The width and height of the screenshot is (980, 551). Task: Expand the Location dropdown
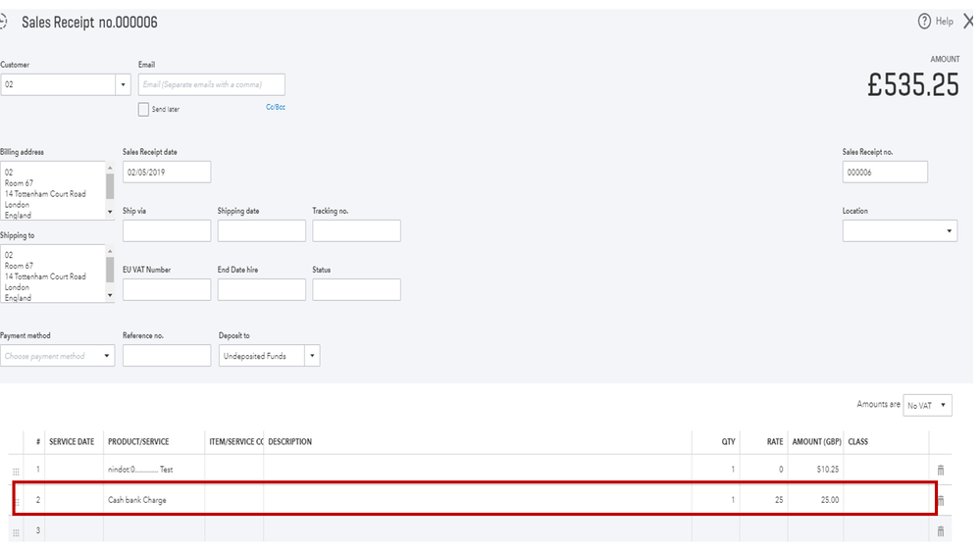click(x=949, y=231)
